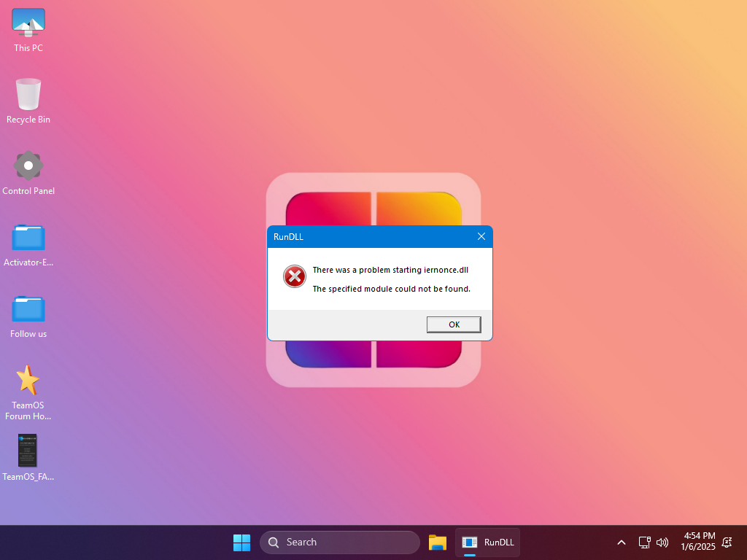Open File Explorer from the taskbar
Image resolution: width=747 pixels, height=560 pixels.
(438, 542)
